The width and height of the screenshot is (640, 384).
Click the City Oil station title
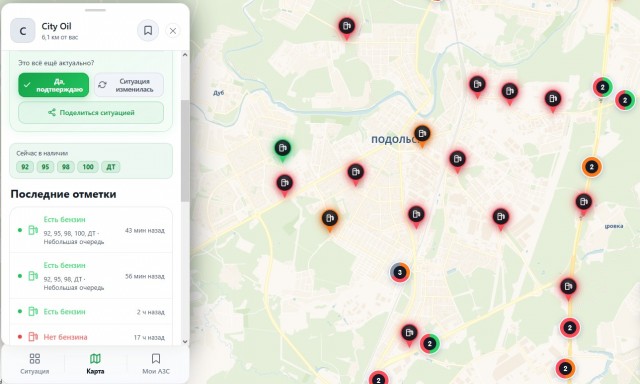[x=56, y=26]
